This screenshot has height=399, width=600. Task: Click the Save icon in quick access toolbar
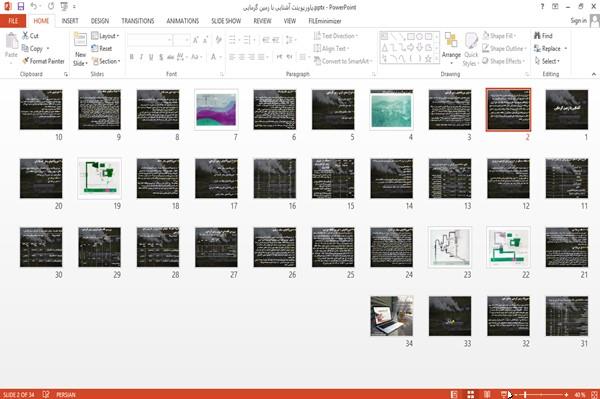pos(21,6)
